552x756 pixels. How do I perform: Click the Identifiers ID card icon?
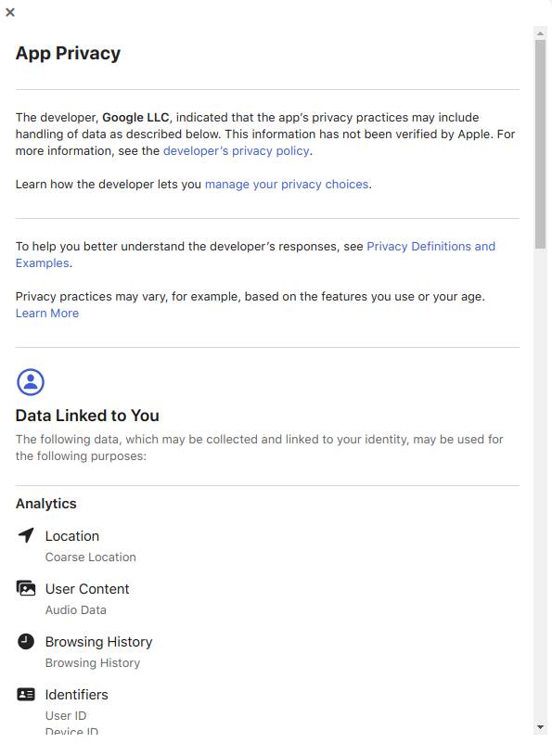click(x=26, y=694)
